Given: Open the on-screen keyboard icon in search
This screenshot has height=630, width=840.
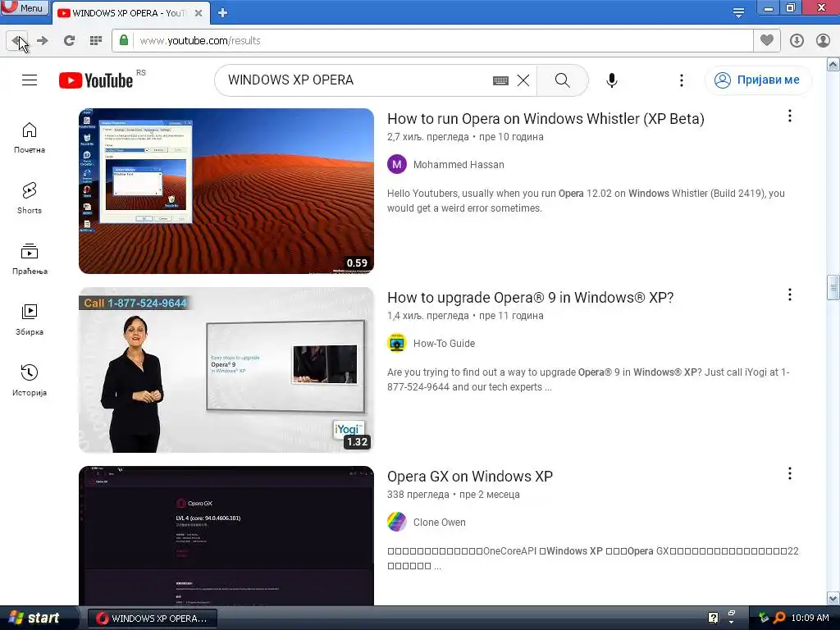Looking at the screenshot, I should (500, 81).
